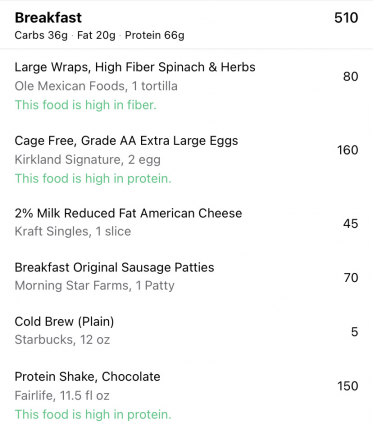Viewport: 373px width, 430px height.
Task: Open Breakfast Original Sausage Patties entry
Action: (186, 276)
